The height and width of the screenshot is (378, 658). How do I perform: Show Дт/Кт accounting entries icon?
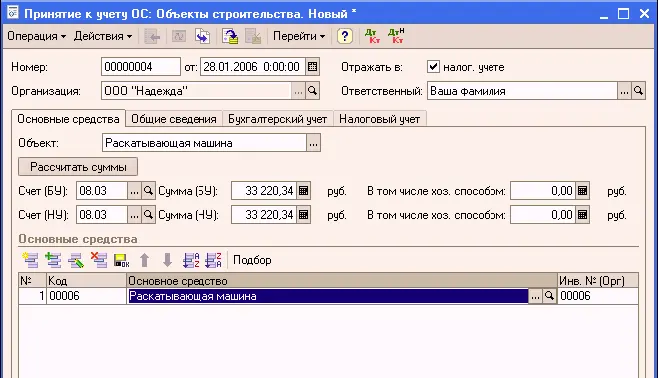[372, 36]
